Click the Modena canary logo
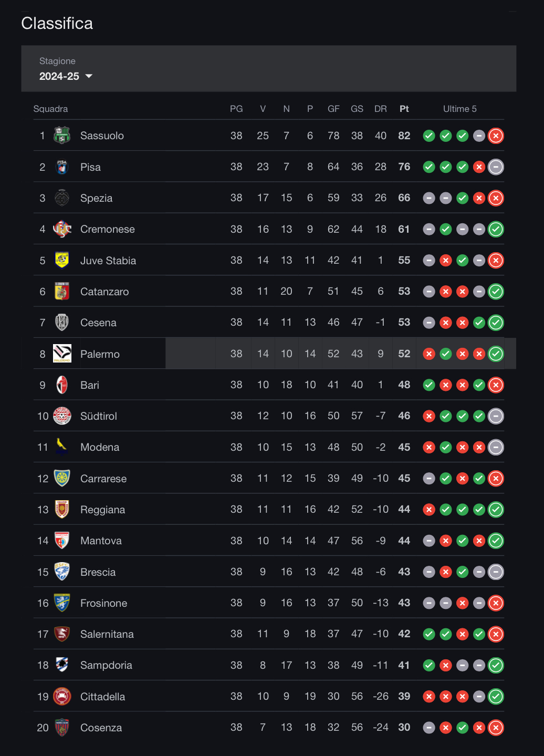The width and height of the screenshot is (544, 756). (62, 447)
